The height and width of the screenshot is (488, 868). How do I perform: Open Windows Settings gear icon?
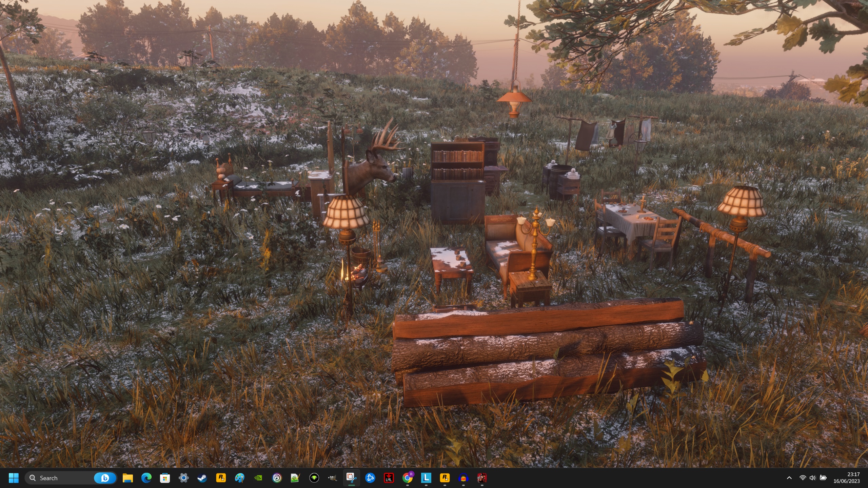(184, 478)
